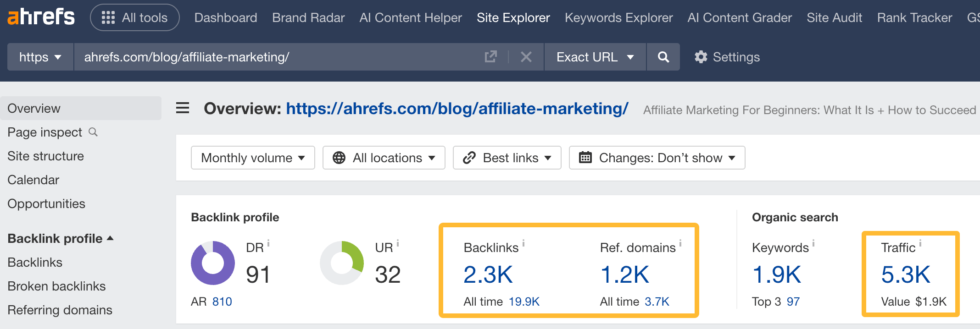Open AI Content Helper
Screen dimensions: 980x329
pos(411,17)
